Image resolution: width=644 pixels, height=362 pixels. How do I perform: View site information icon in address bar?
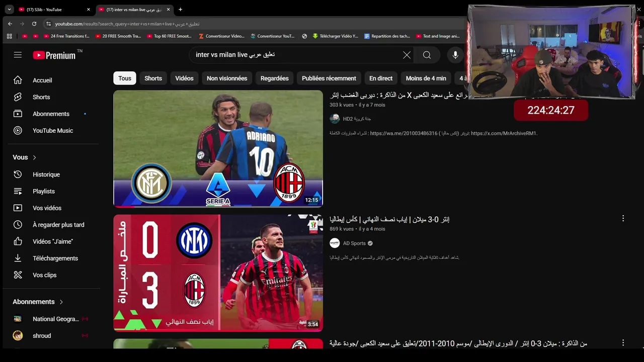coord(48,24)
